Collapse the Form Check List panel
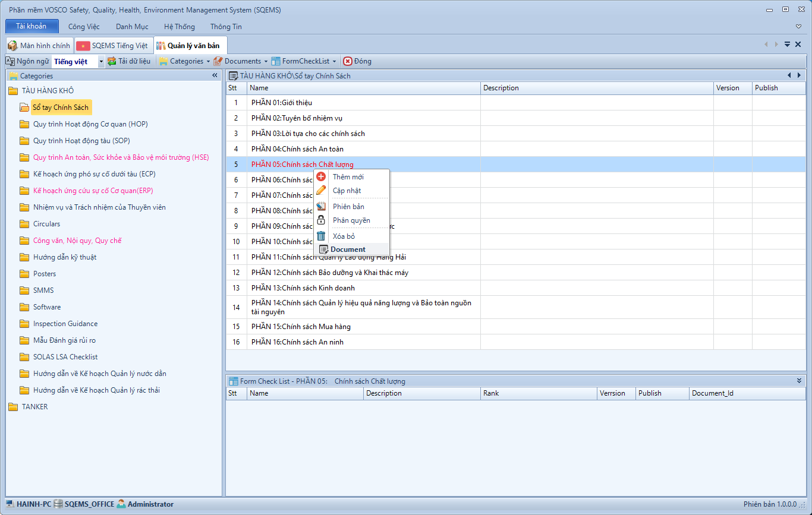This screenshot has width=812, height=515. pyautogui.click(x=799, y=381)
